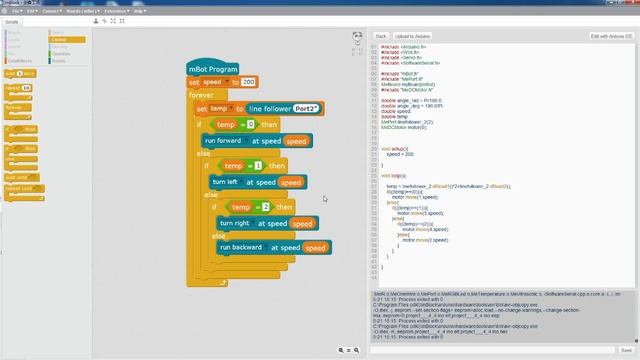Open the run forward direction dropdown
The image size is (640, 360).
coord(246,140)
